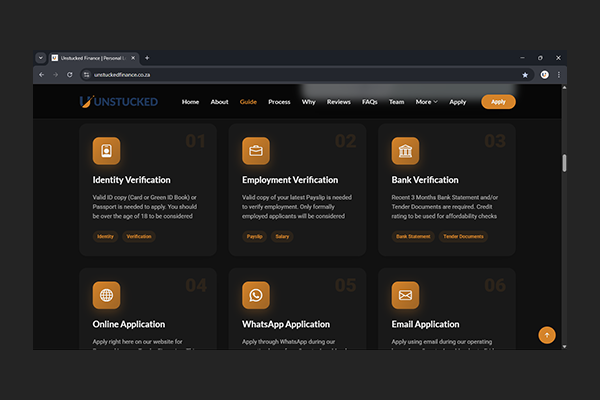The width and height of the screenshot is (600, 400).
Task: Click the WhatsApp Application icon
Action: coord(256,295)
